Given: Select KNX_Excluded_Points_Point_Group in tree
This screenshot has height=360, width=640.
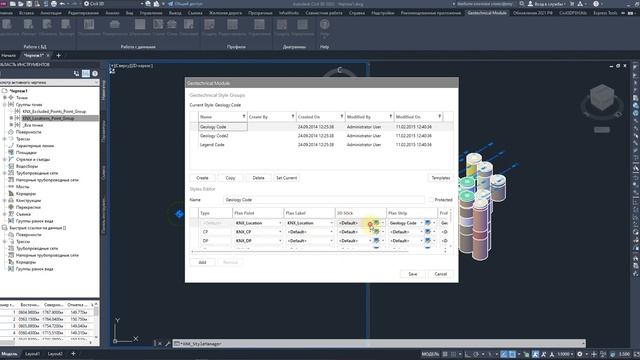Looking at the screenshot, I should [54, 111].
